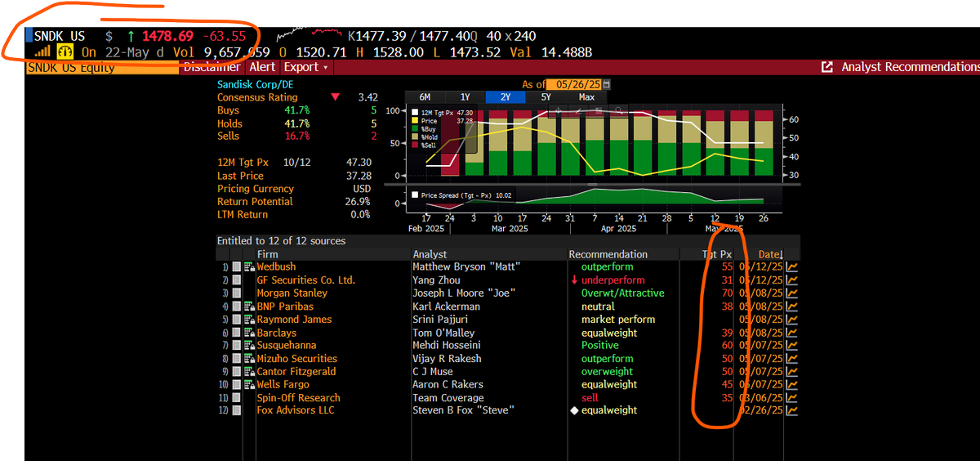Tick the checkbox for the Raymond James row
The height and width of the screenshot is (461, 980).
(x=237, y=320)
